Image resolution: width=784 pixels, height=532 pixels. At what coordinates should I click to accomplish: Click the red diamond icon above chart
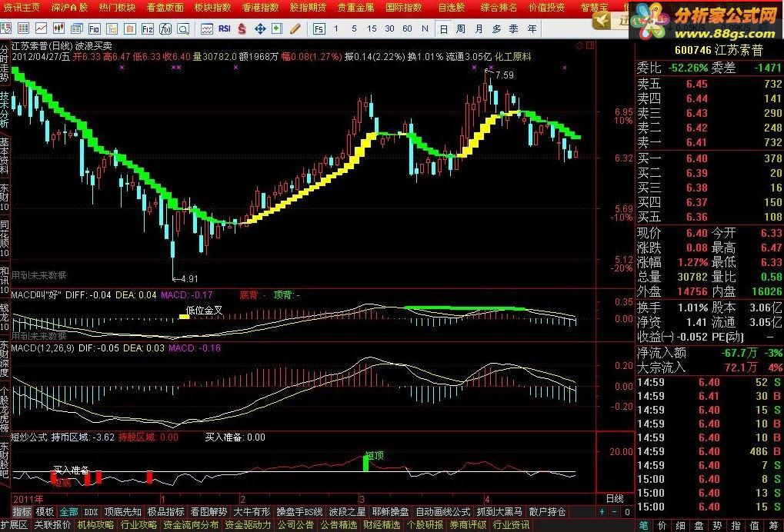(579, 46)
